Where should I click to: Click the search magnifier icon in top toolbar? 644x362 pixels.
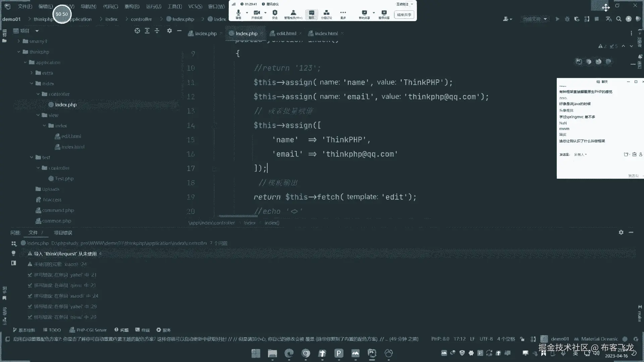619,19
